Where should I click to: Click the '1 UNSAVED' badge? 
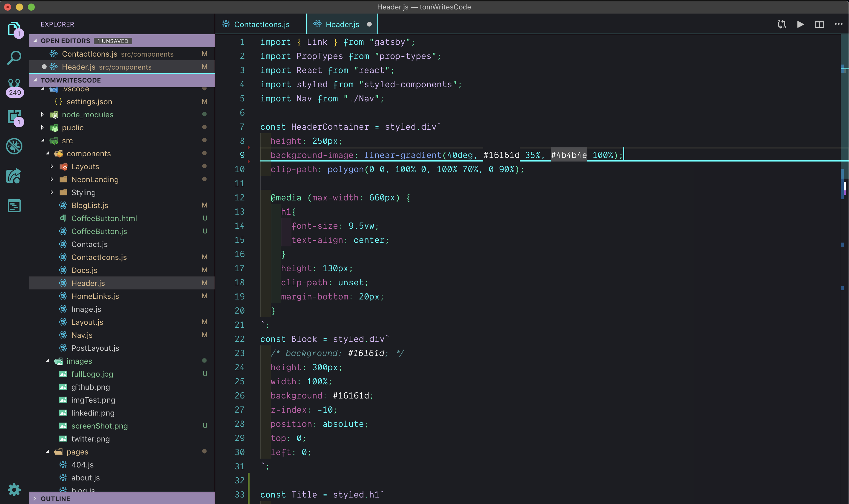(x=113, y=41)
